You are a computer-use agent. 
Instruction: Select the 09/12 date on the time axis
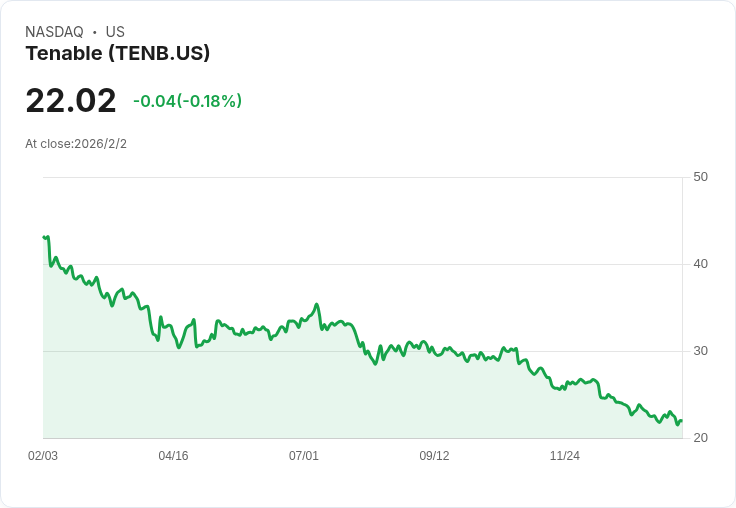(x=434, y=456)
